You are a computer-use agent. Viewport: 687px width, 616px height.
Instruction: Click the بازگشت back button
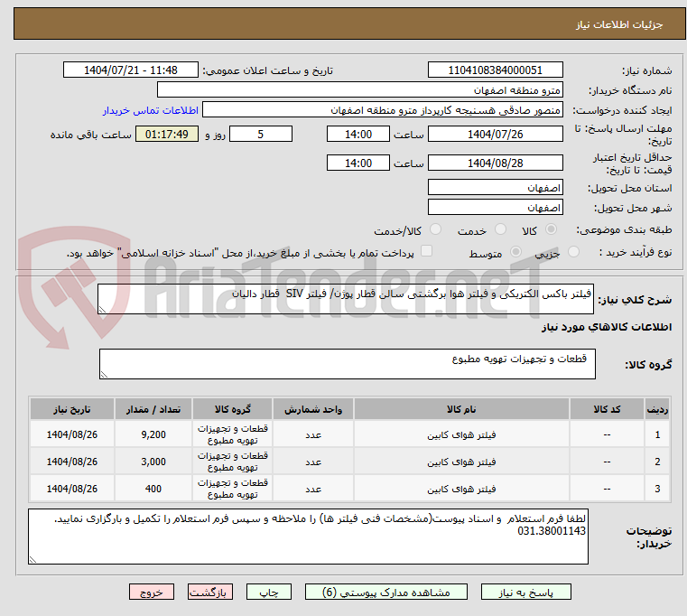[209, 593]
